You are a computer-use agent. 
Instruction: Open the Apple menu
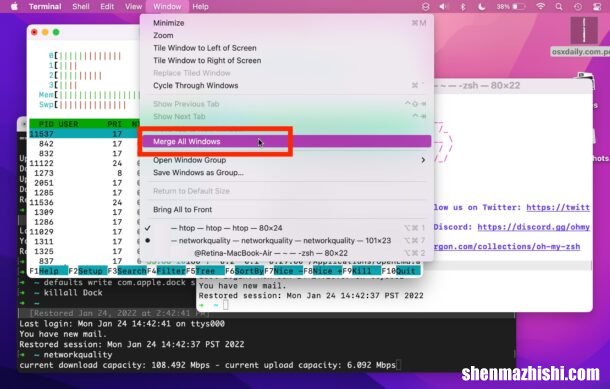pos(14,7)
